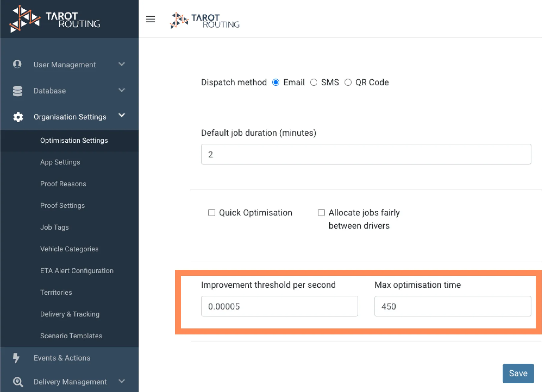Click the Organisation Settings gear icon

click(18, 117)
